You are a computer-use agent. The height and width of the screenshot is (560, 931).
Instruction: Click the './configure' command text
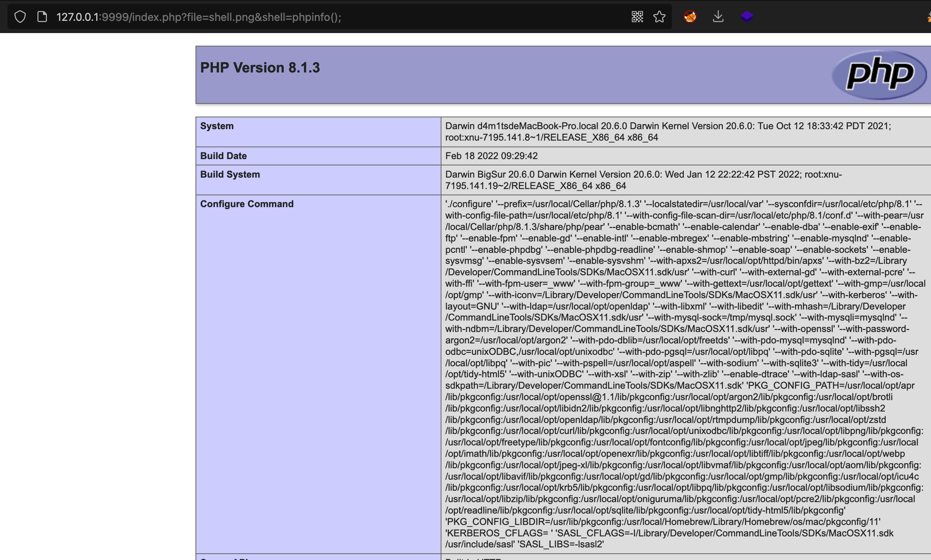tap(469, 204)
